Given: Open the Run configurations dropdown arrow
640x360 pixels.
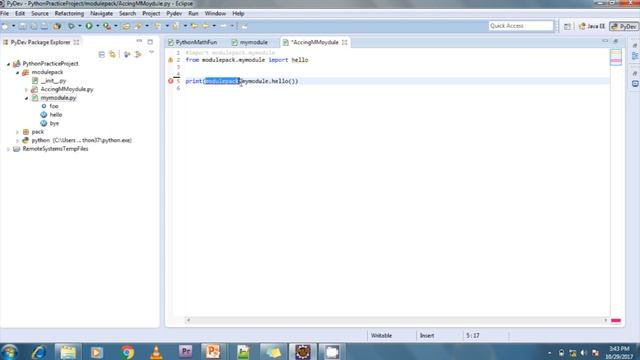Looking at the screenshot, I should pos(98,26).
